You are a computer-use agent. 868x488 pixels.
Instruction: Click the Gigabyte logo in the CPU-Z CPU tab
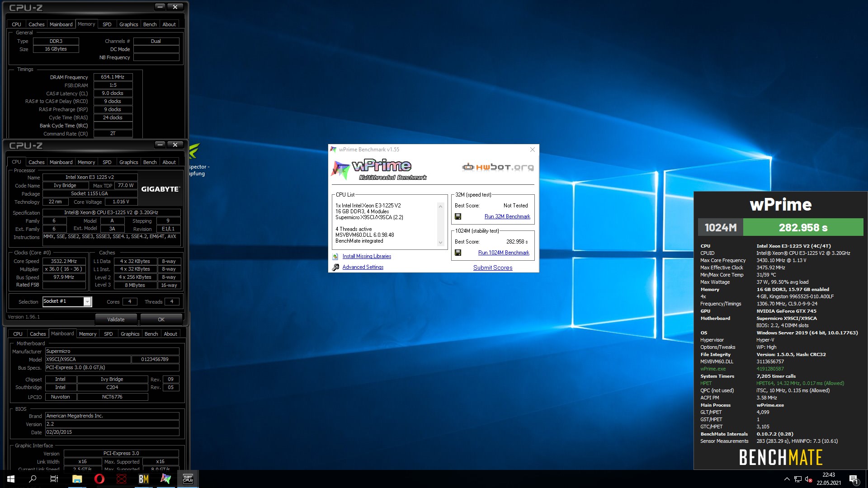coord(160,189)
